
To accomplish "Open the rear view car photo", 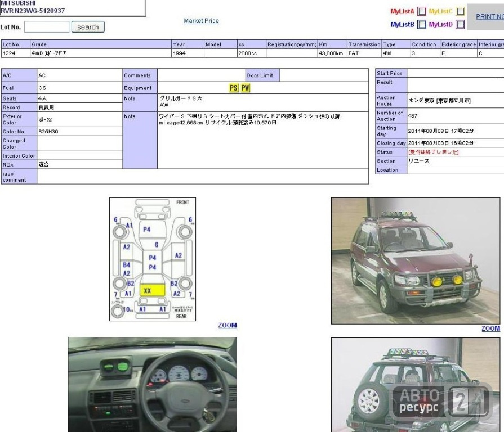I will pos(416,385).
